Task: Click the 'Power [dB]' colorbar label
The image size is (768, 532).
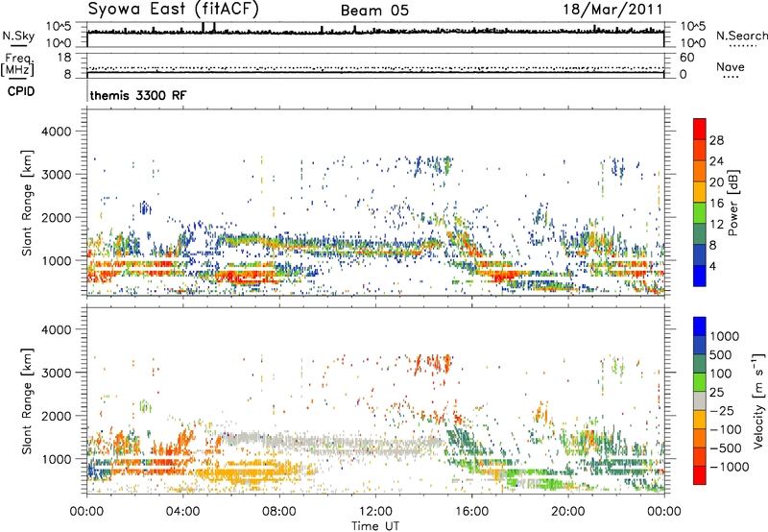Action: [x=733, y=203]
